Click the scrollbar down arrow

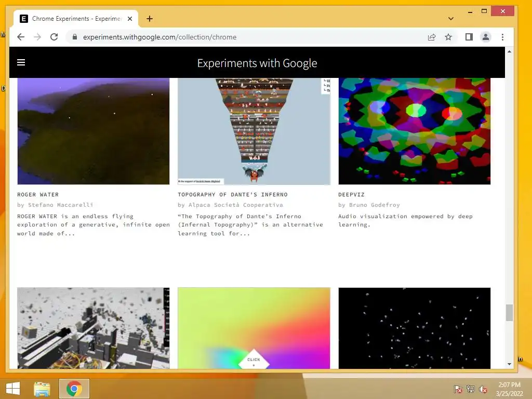509,364
